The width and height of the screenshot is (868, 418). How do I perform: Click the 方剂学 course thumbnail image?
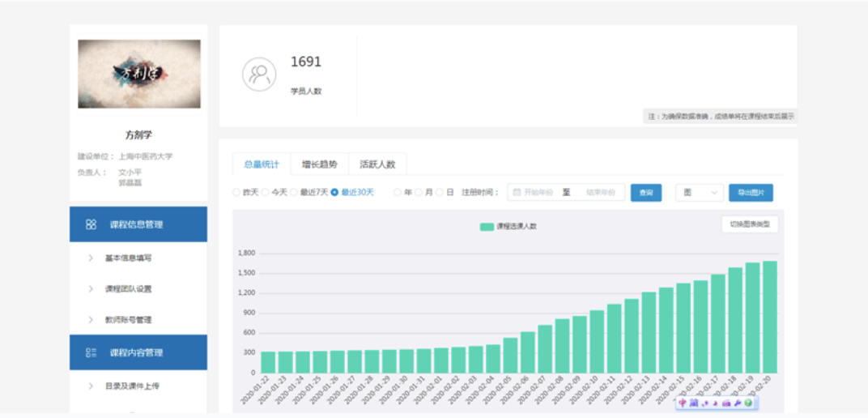pos(138,74)
